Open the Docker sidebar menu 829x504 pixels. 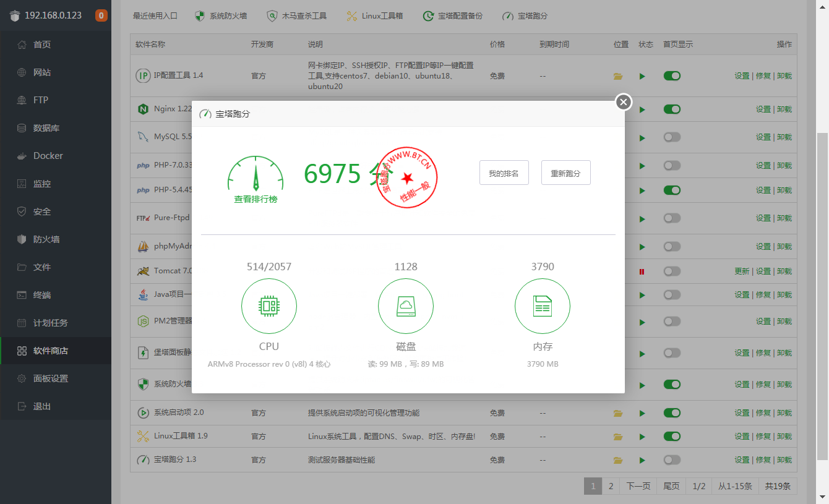[48, 156]
